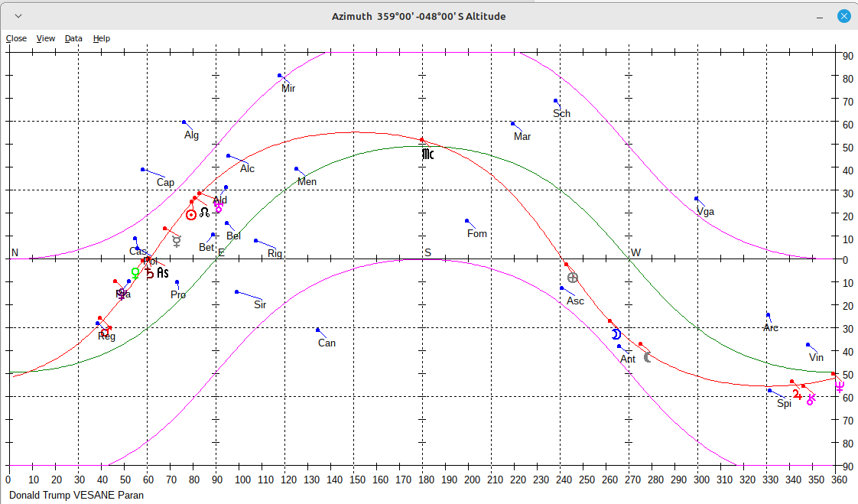
Task: Click the Men star label
Action: 307,182
